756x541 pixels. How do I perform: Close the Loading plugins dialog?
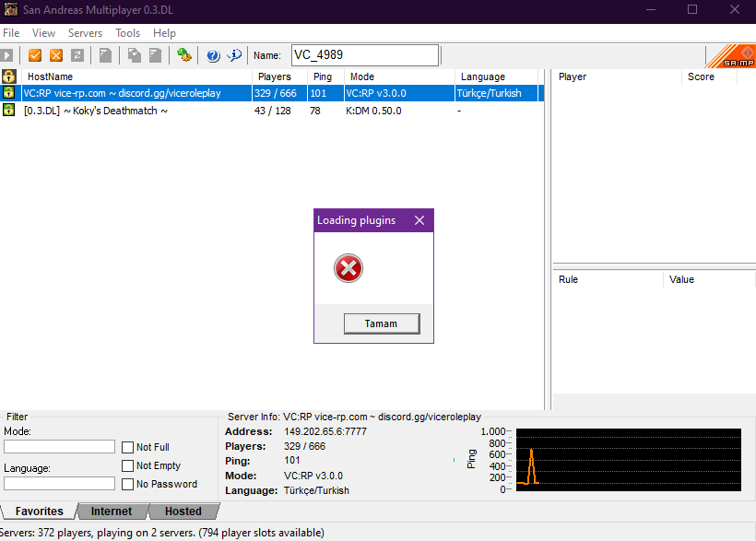(419, 220)
